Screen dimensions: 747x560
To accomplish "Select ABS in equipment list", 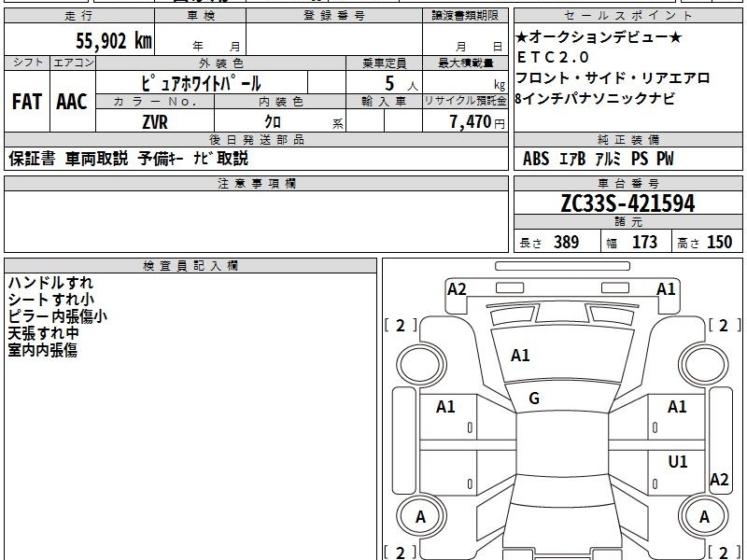I will tap(536, 159).
